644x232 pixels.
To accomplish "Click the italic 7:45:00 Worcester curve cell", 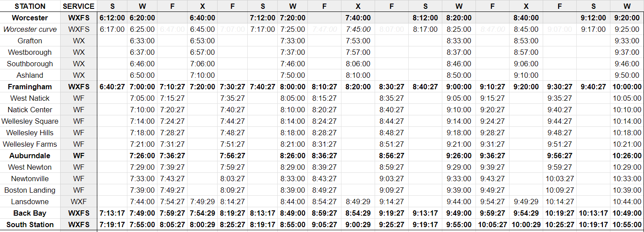I will [358, 29].
